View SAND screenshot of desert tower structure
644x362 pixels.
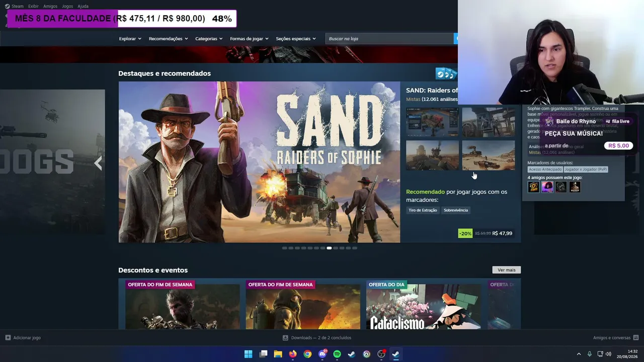tap(432, 155)
